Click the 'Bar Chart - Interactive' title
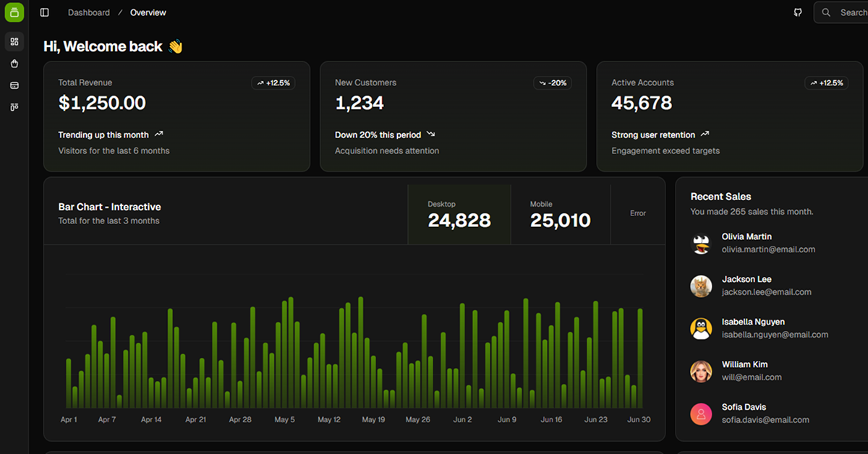 tap(110, 207)
